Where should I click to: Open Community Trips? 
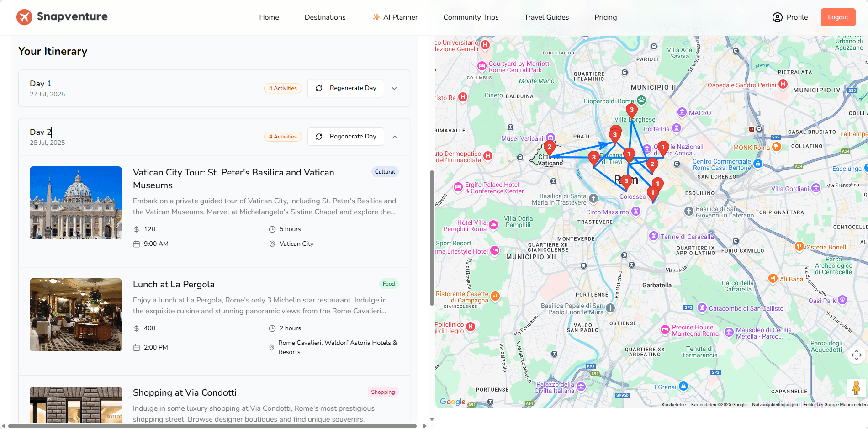click(471, 17)
